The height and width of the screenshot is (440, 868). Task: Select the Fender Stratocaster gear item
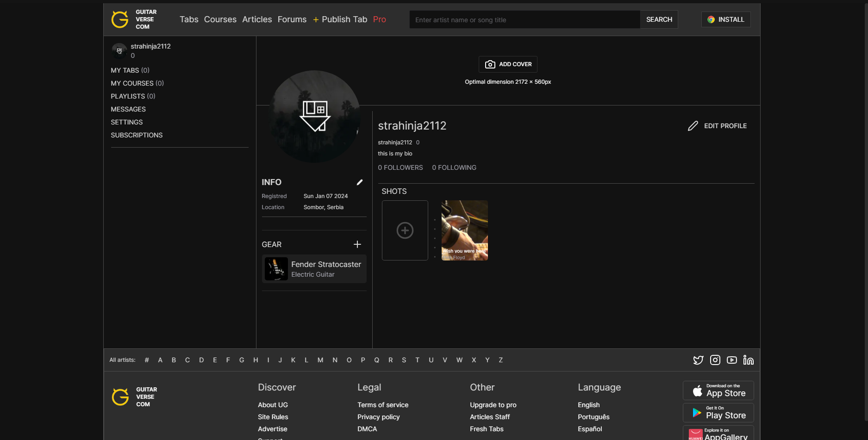[314, 269]
